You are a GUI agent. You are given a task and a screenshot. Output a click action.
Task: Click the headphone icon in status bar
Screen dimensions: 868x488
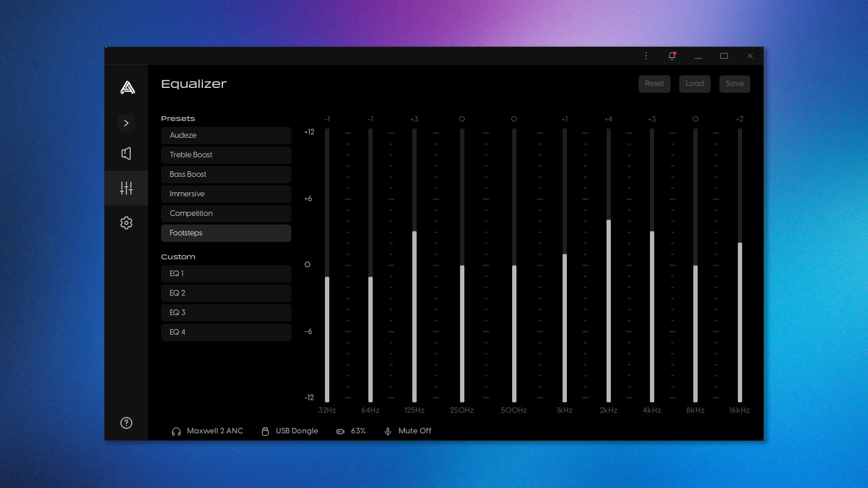[x=176, y=432]
